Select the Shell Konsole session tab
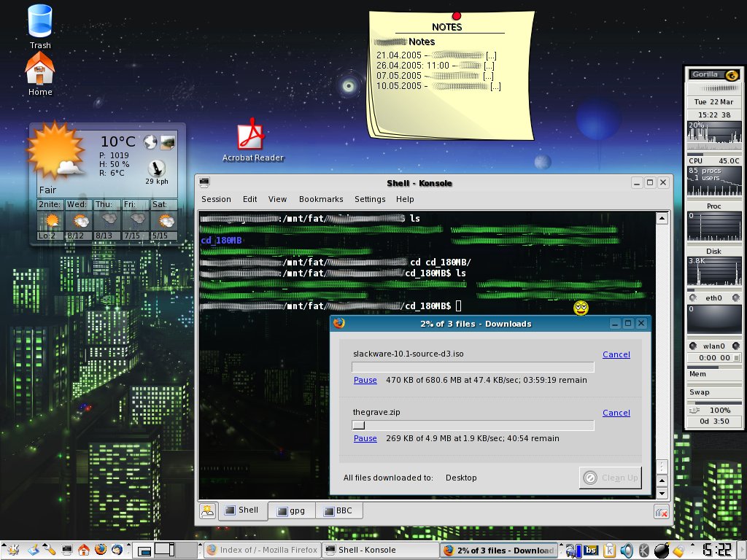The height and width of the screenshot is (560, 747). point(242,510)
